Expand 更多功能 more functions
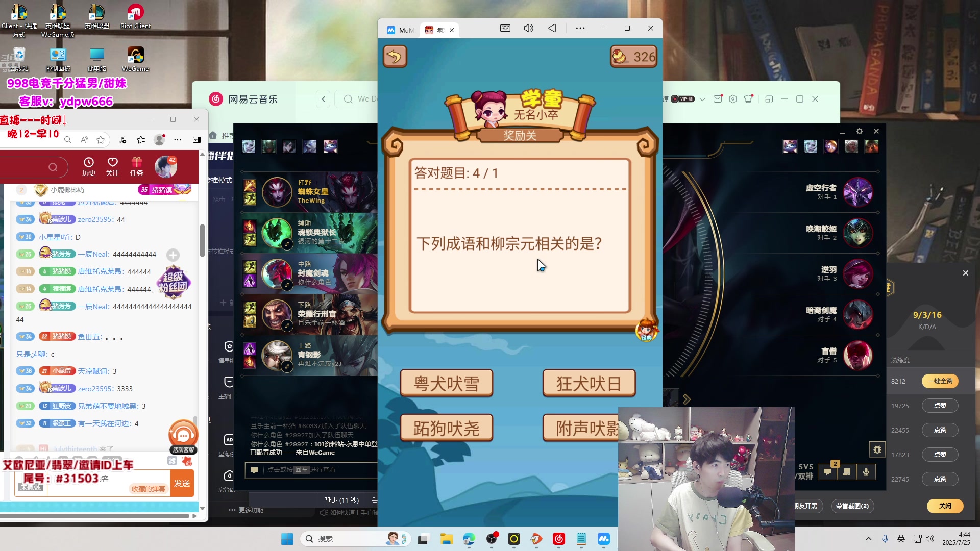980x551 pixels. point(246,510)
